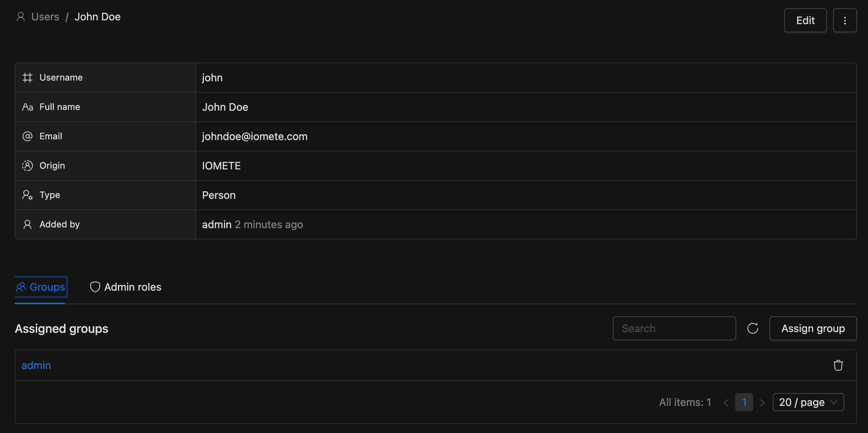Open the admin group link

36,365
